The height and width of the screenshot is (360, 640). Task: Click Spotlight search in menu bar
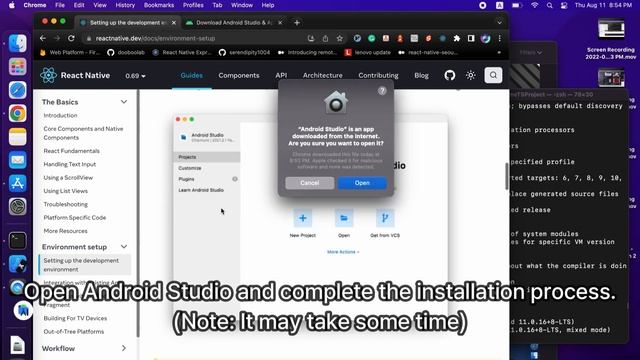click(x=550, y=5)
